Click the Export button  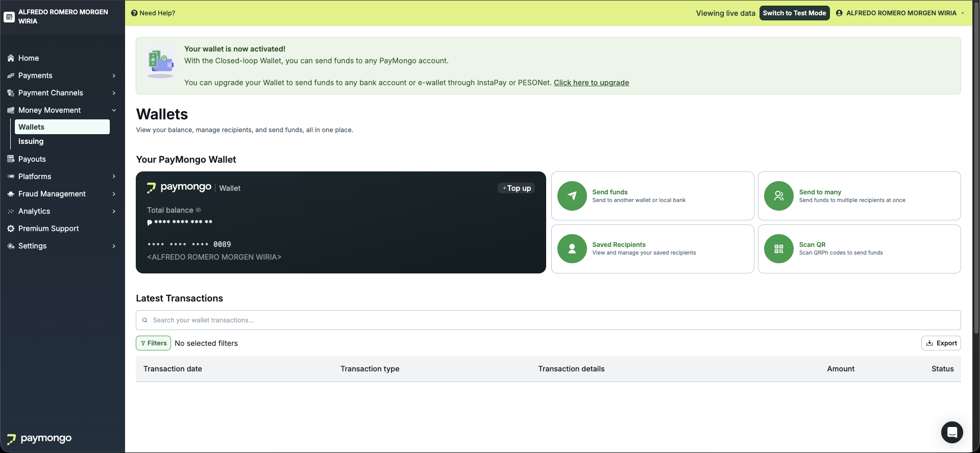941,343
